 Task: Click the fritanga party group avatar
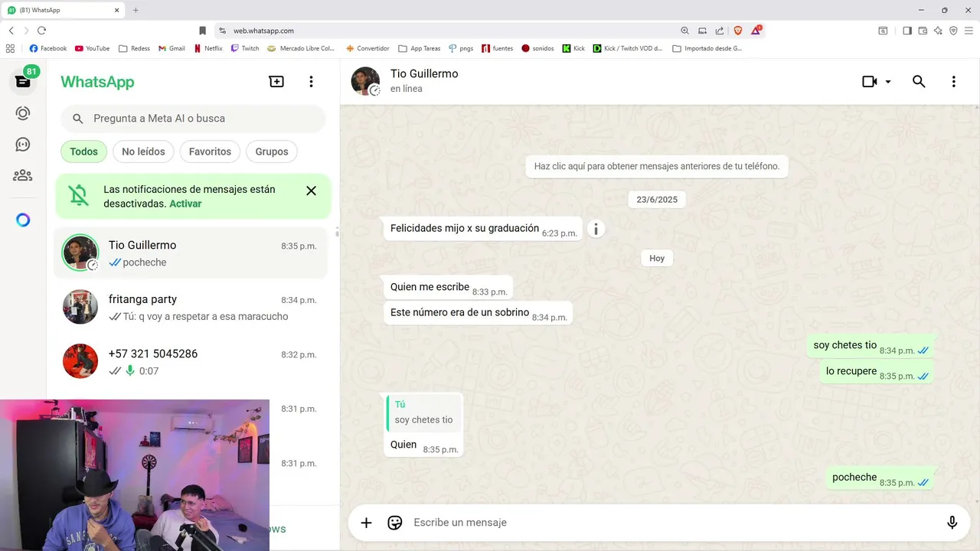80,307
